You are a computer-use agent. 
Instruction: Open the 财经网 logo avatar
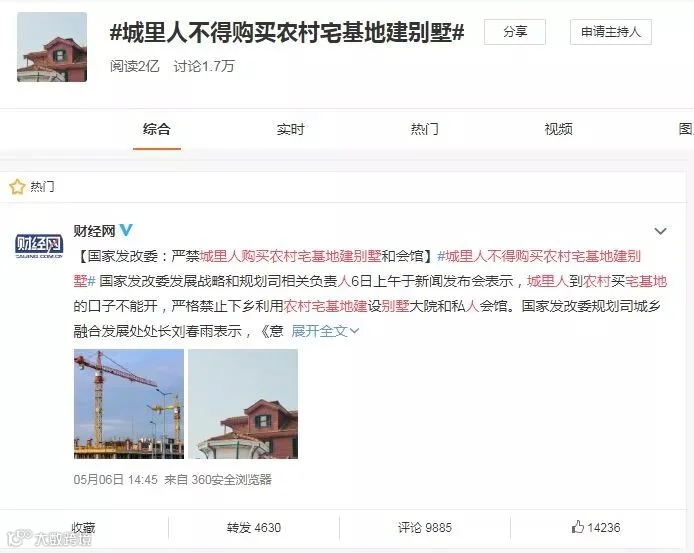39,246
